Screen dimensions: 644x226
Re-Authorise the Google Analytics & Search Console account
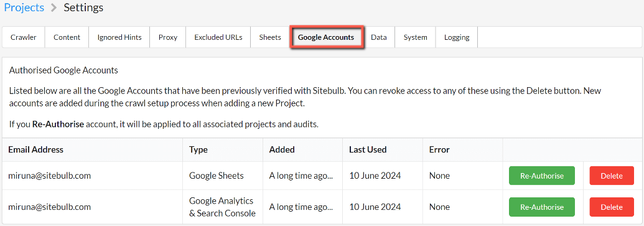[542, 207]
